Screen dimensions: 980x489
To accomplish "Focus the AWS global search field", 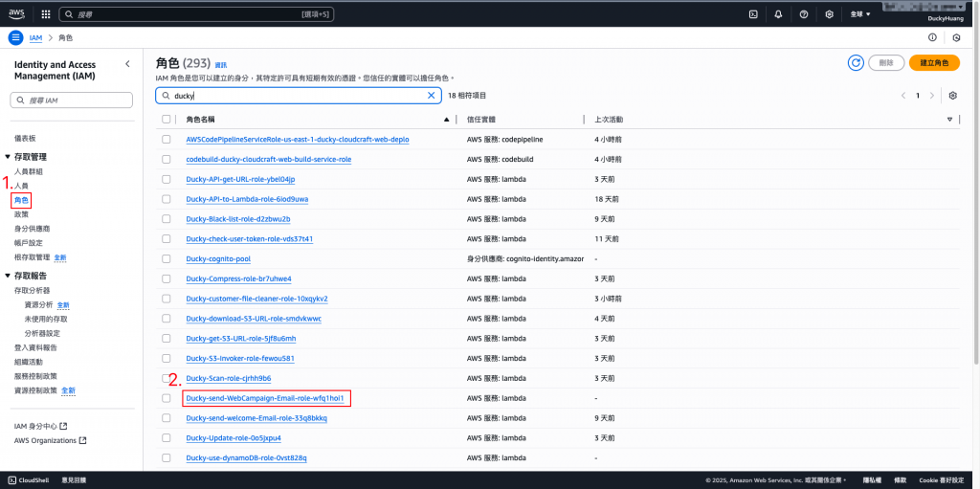I will pyautogui.click(x=196, y=13).
